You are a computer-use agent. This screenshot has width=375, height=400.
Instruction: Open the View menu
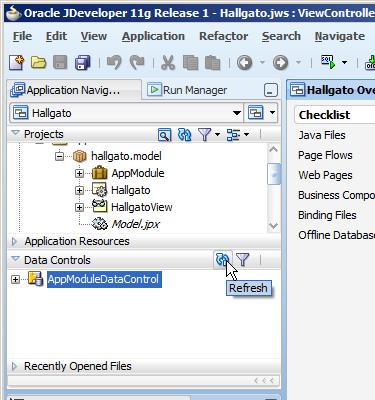94,36
